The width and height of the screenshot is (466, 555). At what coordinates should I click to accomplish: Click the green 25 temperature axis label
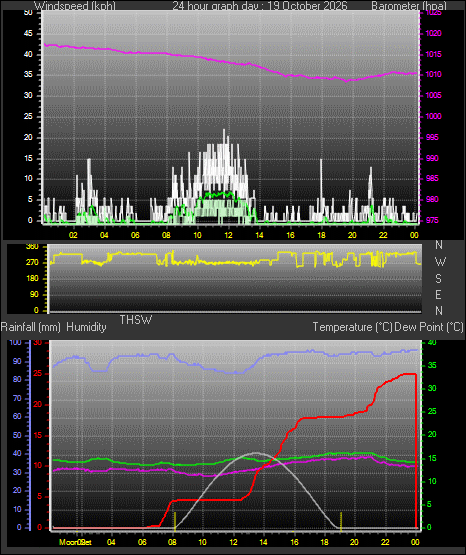point(432,412)
